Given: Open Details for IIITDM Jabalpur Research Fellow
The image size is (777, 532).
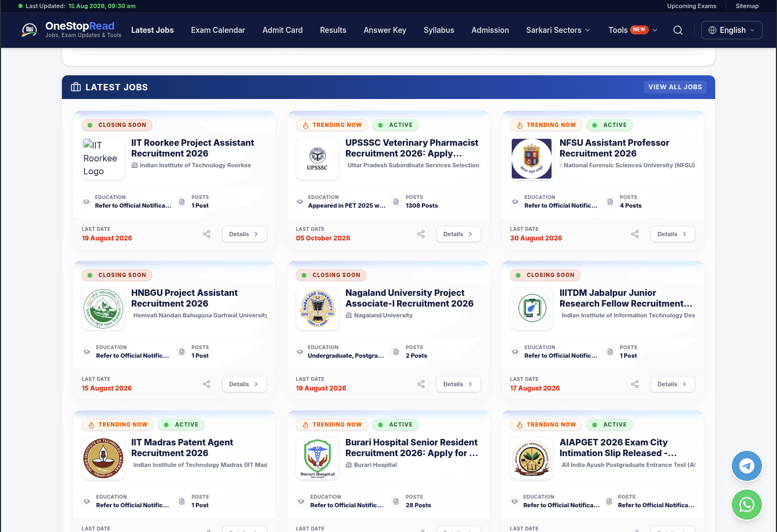Looking at the screenshot, I should (673, 384).
